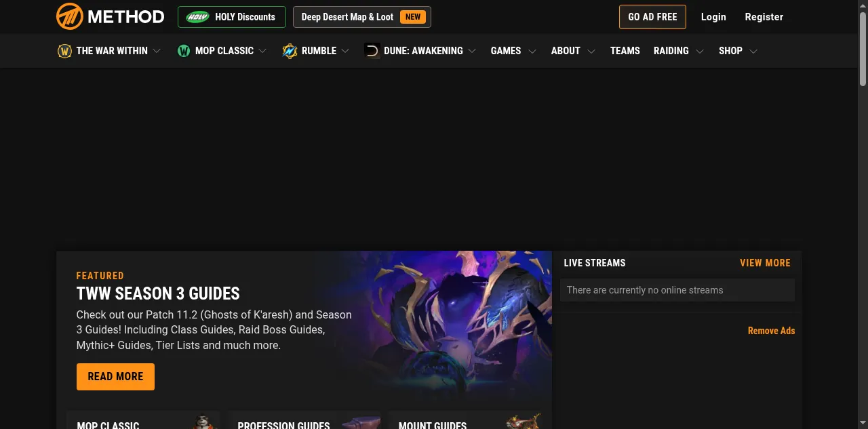
Task: Open the Profession Guides card
Action: tap(304, 420)
